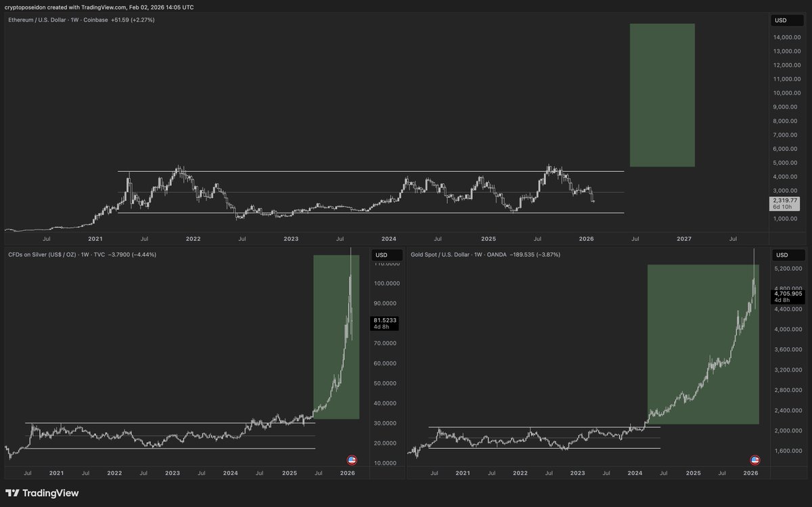
Task: Click the 4,705.905 price label on the Gold scale
Action: 787,294
